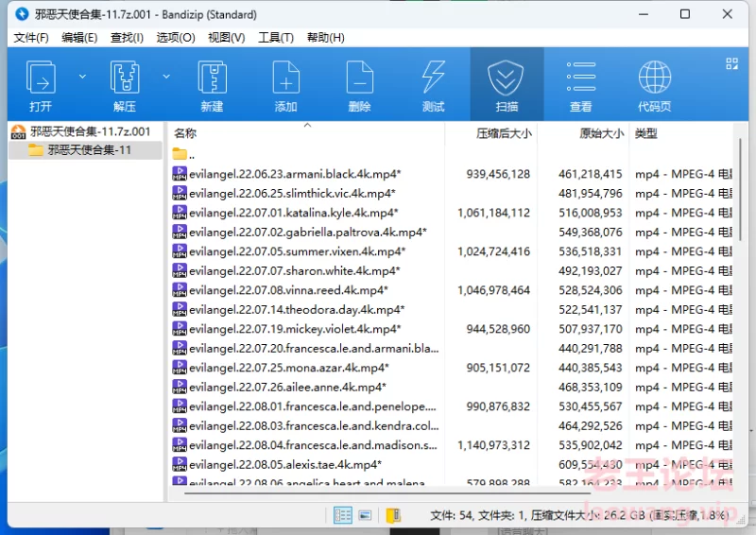Sort by the 压缩后大小 column header
756x535 pixels.
(x=504, y=133)
